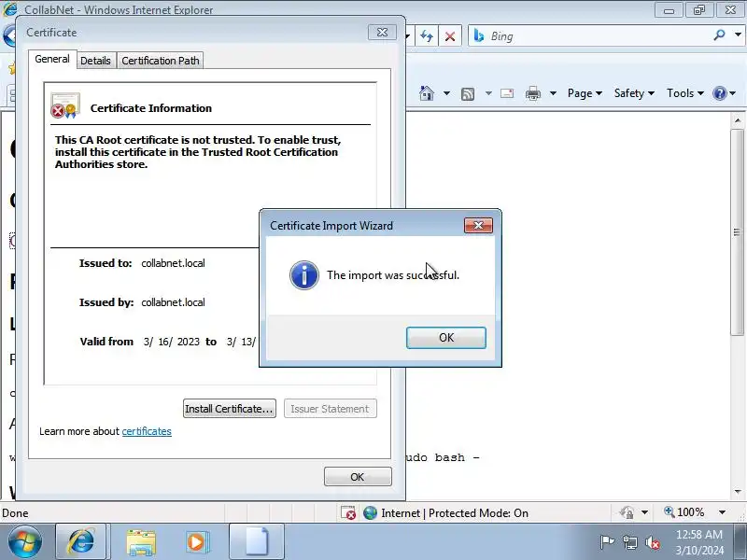Image resolution: width=747 pixels, height=560 pixels.
Task: Click the untrusted certificate icon
Action: point(64,105)
